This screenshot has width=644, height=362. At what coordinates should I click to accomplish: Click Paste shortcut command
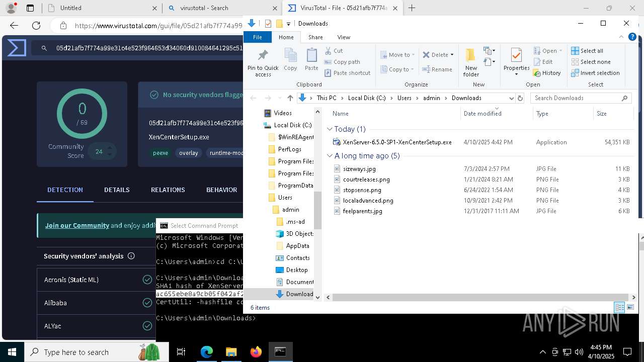click(347, 73)
